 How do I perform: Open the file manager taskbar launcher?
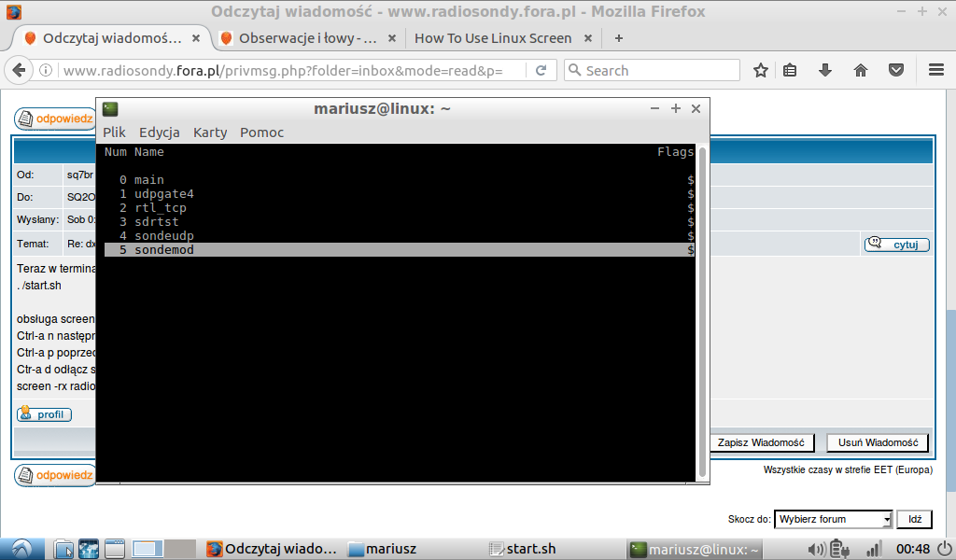pyautogui.click(x=63, y=549)
